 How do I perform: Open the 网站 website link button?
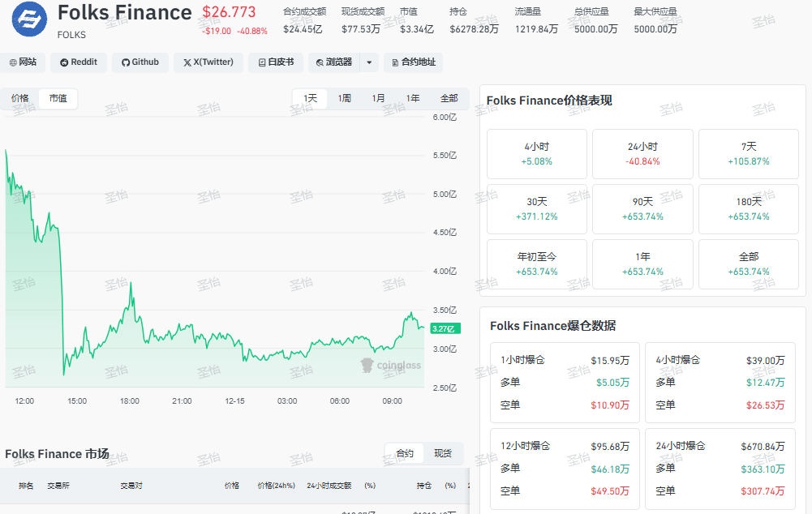click(23, 62)
